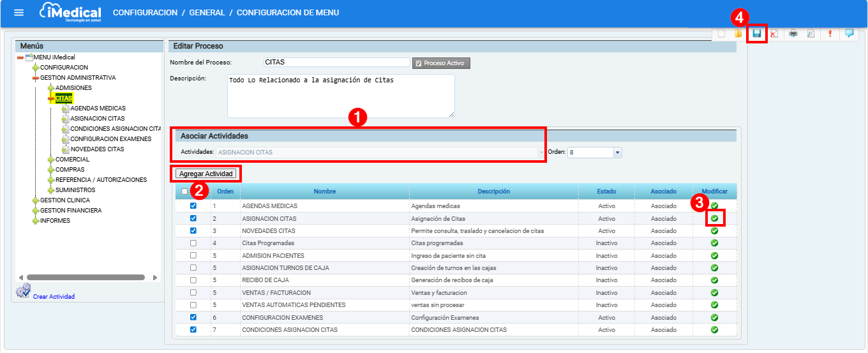Open the yellow folder toolbar icon
Image resolution: width=868 pixels, height=353 pixels.
(x=738, y=34)
